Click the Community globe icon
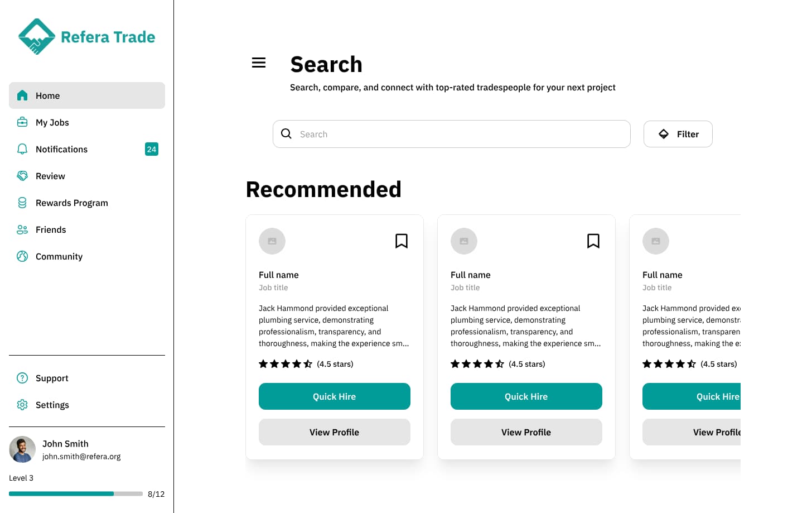This screenshot has width=812, height=513. click(22, 256)
